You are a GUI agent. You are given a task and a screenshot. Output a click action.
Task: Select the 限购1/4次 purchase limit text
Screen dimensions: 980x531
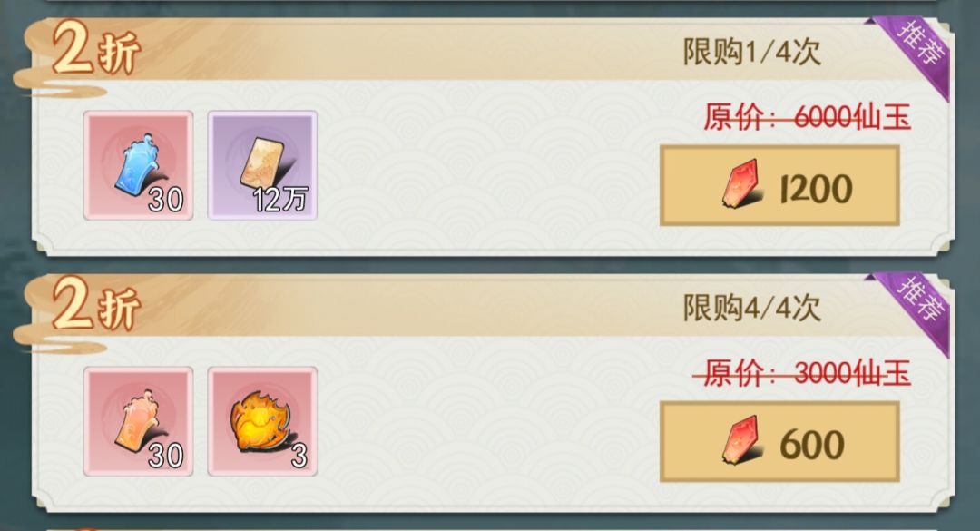pos(752,52)
